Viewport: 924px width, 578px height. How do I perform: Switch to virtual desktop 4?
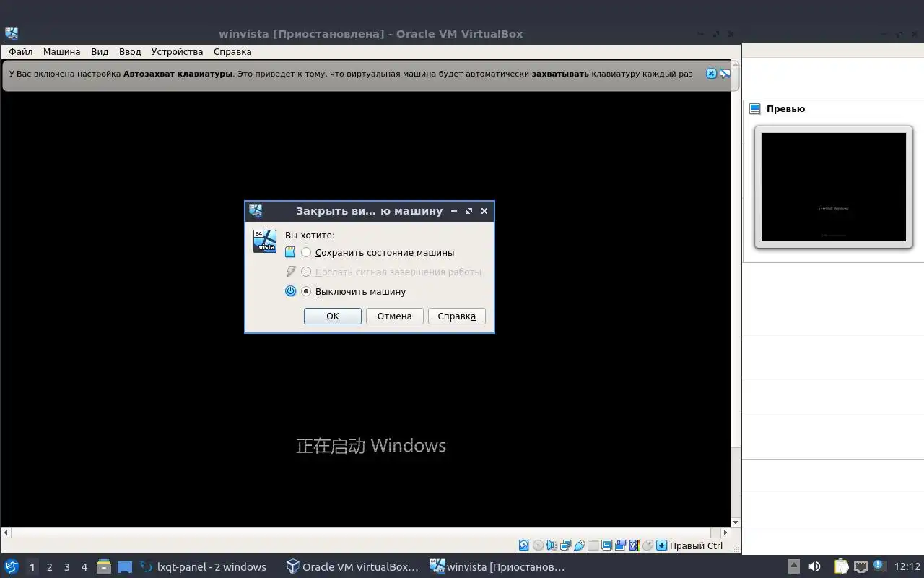[x=84, y=567]
